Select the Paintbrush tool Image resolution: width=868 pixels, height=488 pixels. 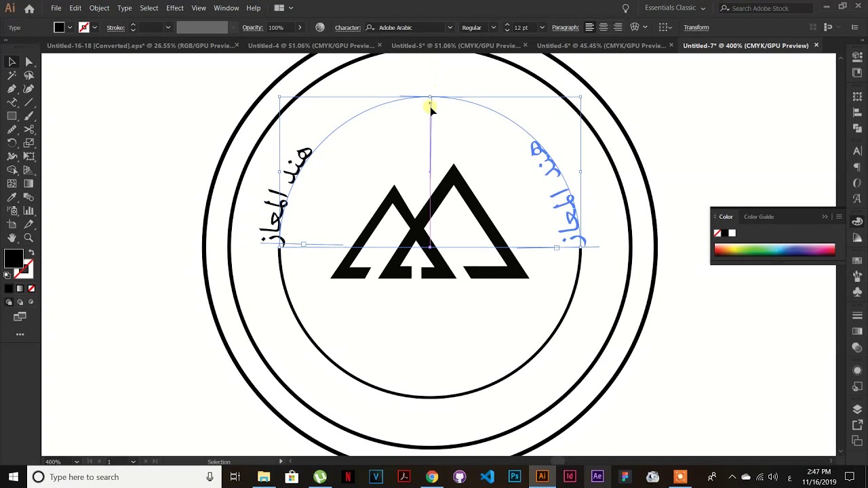coord(28,116)
